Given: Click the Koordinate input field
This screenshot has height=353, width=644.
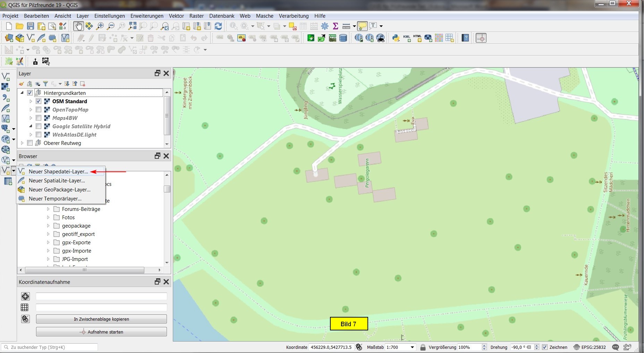Looking at the screenshot, I should 331,347.
